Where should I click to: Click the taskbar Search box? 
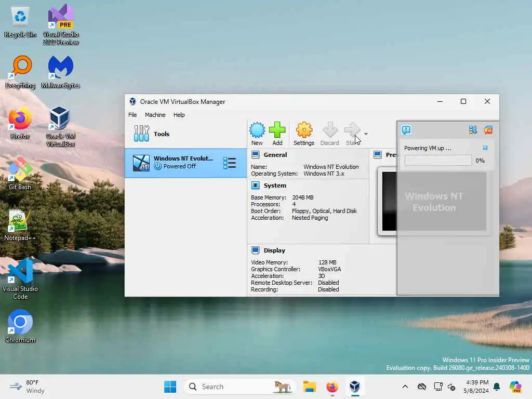click(x=240, y=387)
